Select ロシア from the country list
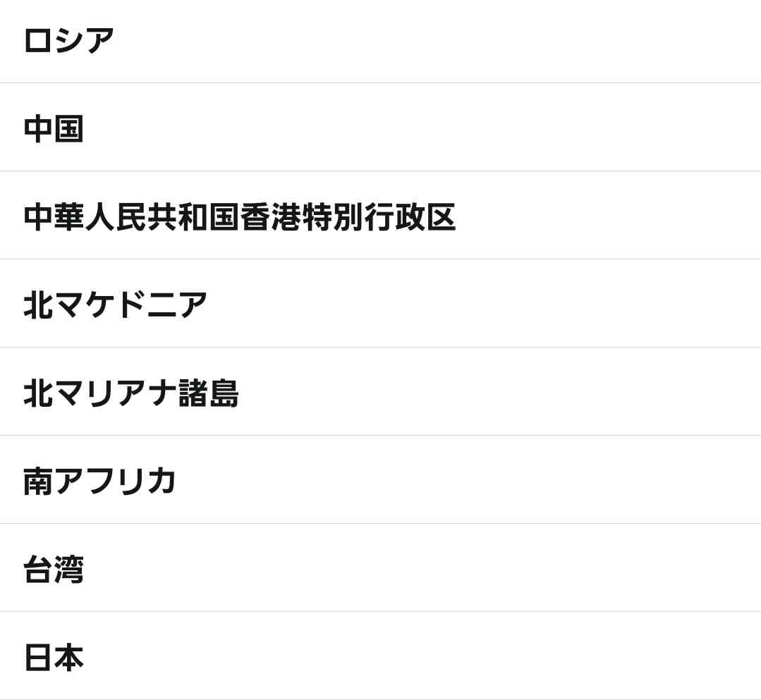This screenshot has height=700, width=761. [381, 41]
